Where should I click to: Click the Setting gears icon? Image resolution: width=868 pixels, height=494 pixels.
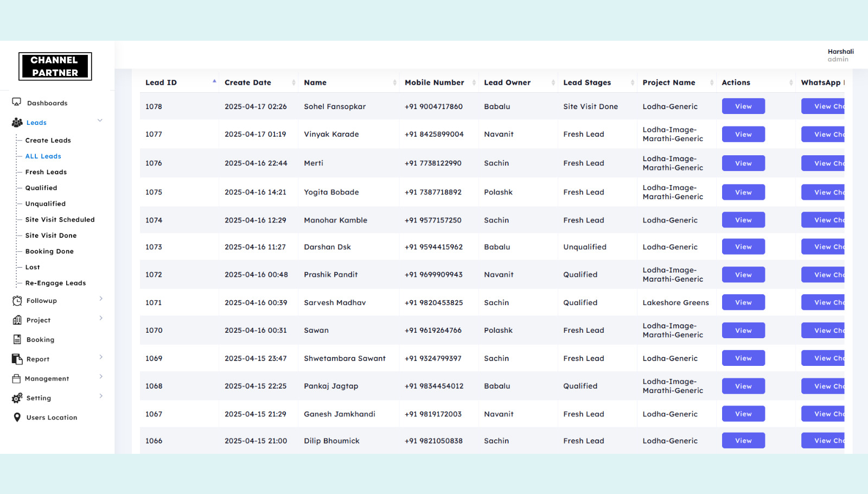pyautogui.click(x=17, y=398)
